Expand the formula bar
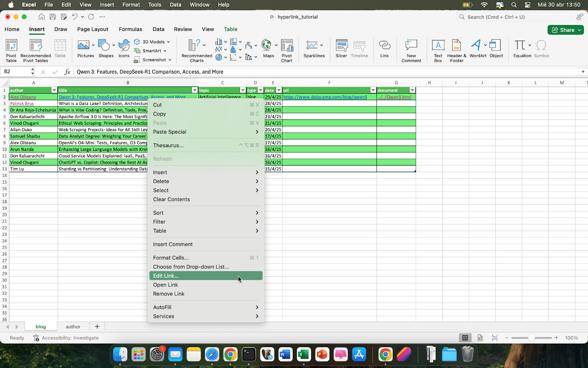The width and height of the screenshot is (588, 368). (583, 72)
